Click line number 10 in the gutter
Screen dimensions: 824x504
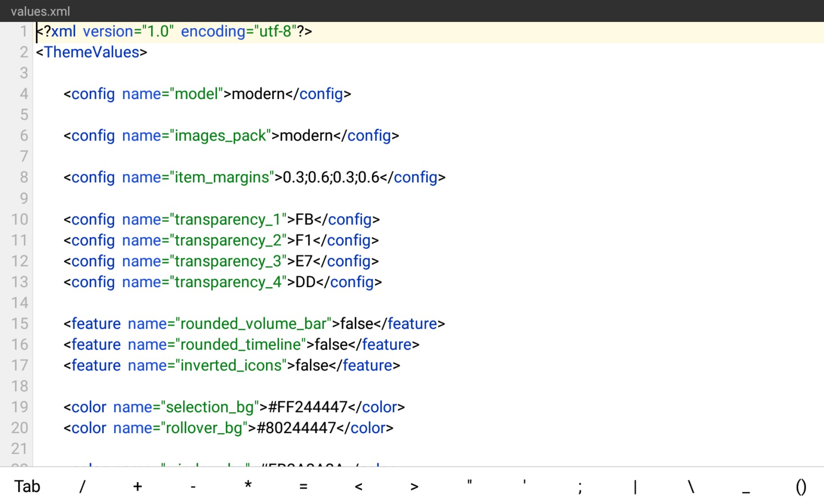[20, 219]
